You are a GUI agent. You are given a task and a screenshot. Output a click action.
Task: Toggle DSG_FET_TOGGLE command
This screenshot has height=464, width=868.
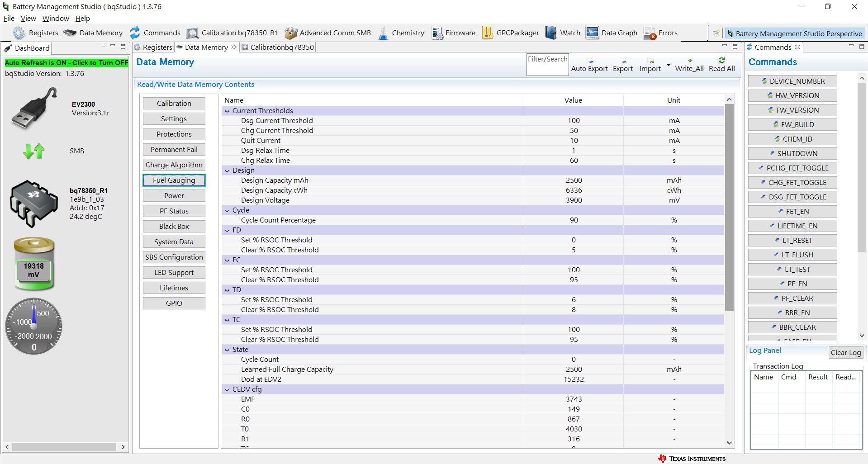(792, 197)
